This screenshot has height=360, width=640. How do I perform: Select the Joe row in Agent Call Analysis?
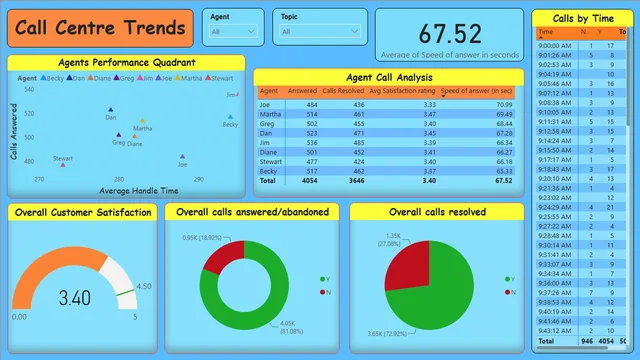[386, 104]
